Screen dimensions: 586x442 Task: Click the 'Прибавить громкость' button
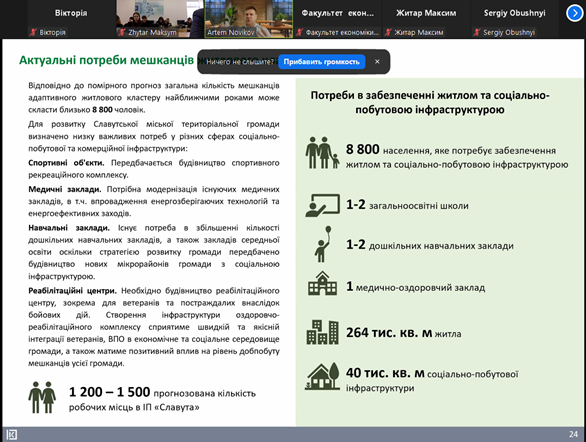point(321,62)
